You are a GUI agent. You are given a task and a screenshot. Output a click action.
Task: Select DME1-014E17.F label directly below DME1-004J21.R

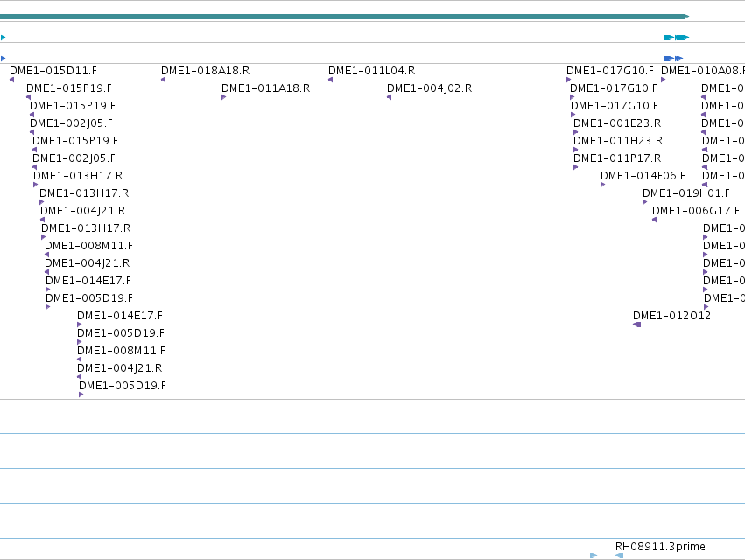point(88,281)
